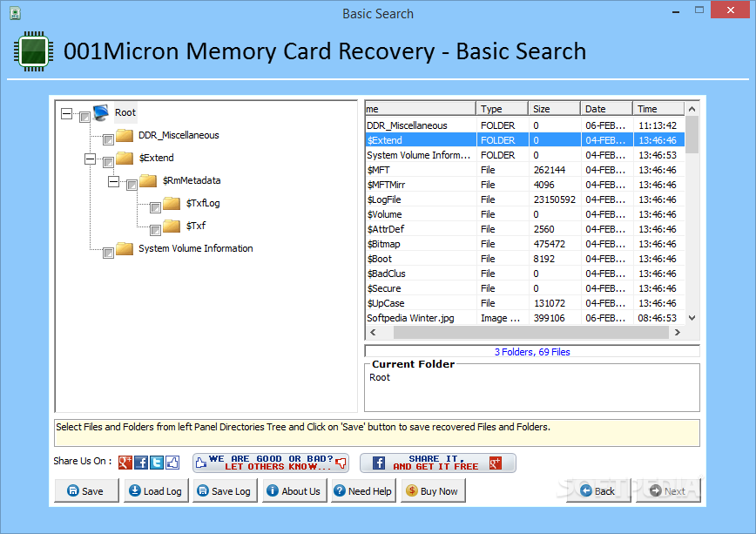Click the vertical scrollbar thumb in file list

692,134
